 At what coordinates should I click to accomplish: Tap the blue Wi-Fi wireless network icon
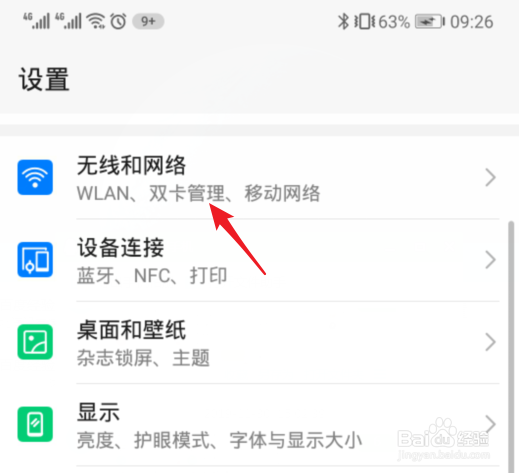point(35,177)
